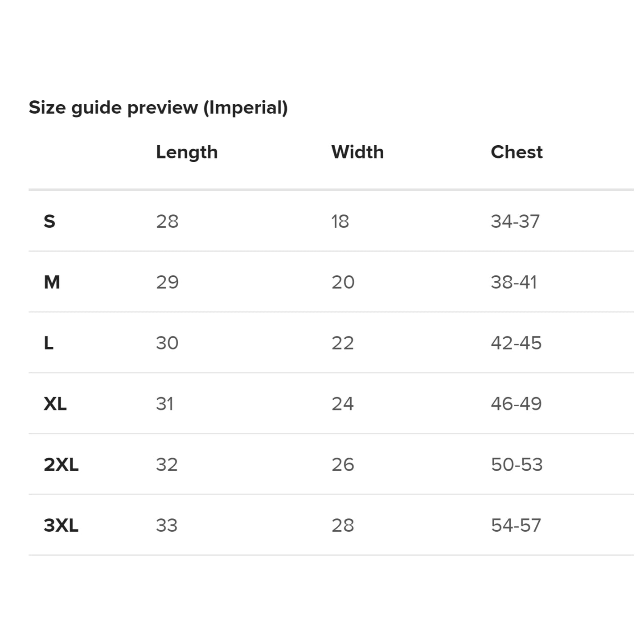Select the width value 26 for 2XL
This screenshot has height=644, width=644.
342,465
